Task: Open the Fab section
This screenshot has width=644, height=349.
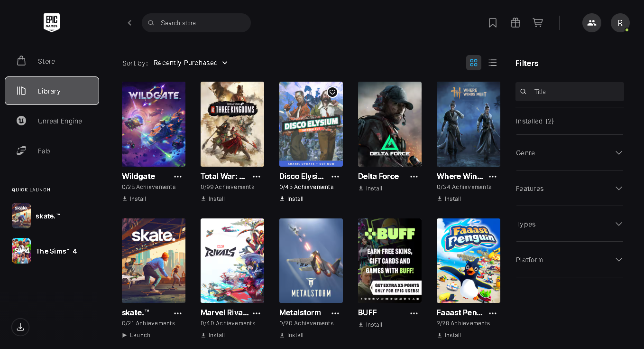Action: click(x=44, y=151)
